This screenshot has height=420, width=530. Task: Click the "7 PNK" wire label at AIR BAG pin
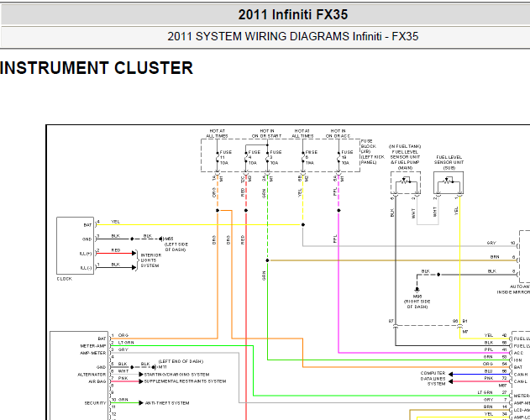120,378
